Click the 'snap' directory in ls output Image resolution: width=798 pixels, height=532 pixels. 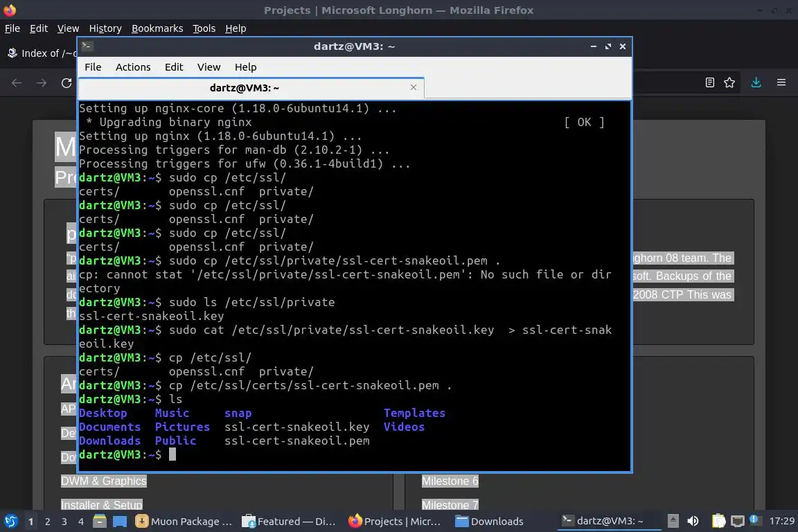click(x=238, y=414)
